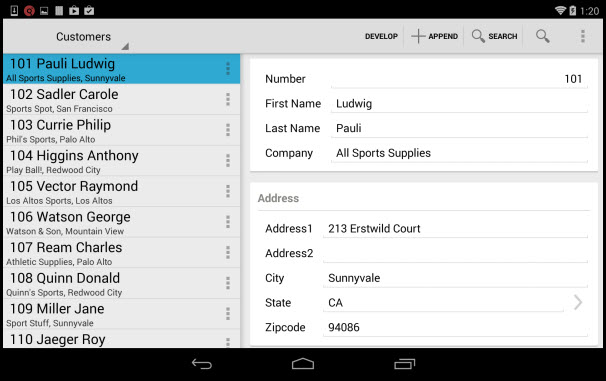Edit the Number field showing 101
606x381 pixels.
point(459,79)
